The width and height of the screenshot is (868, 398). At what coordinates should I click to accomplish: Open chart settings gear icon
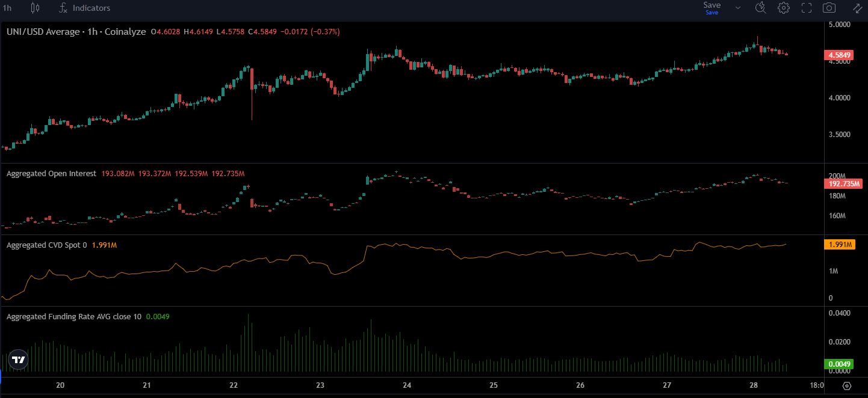coord(783,8)
